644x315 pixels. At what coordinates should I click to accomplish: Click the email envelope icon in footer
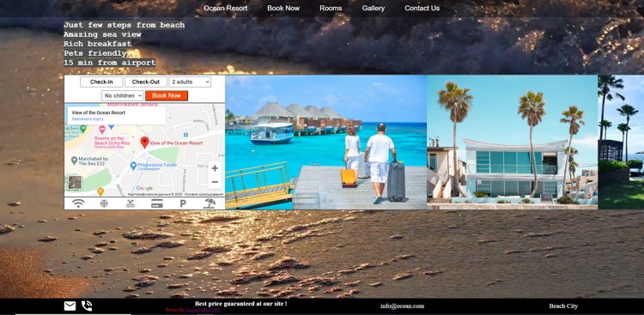point(70,306)
